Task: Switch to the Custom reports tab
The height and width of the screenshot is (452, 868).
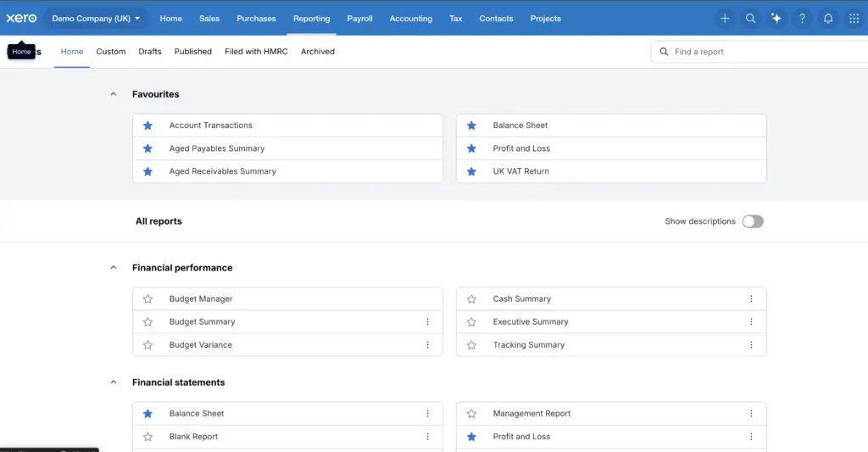Action: pyautogui.click(x=111, y=52)
